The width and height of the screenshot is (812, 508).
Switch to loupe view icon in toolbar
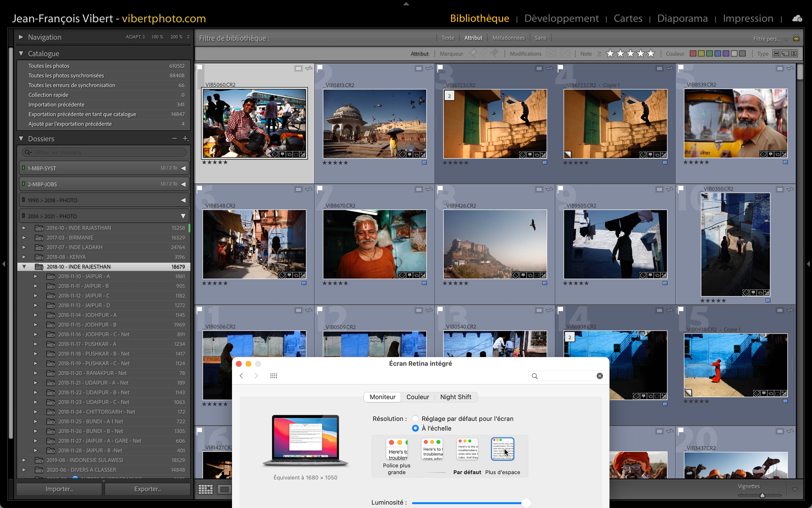(x=224, y=489)
